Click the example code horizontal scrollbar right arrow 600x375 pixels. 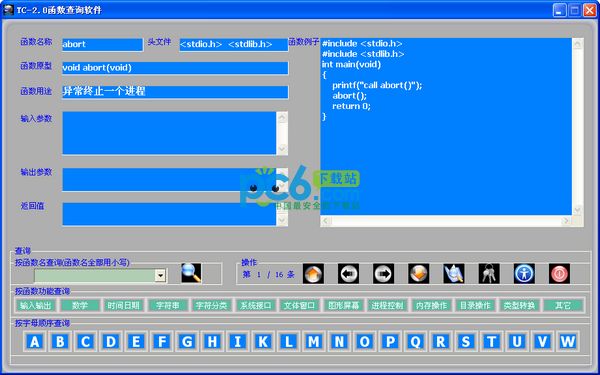tap(566, 221)
